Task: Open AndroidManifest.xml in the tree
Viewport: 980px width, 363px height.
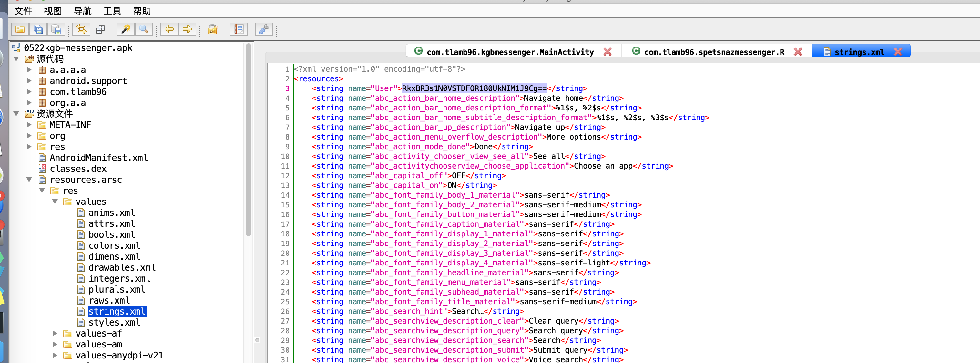Action: [98, 158]
